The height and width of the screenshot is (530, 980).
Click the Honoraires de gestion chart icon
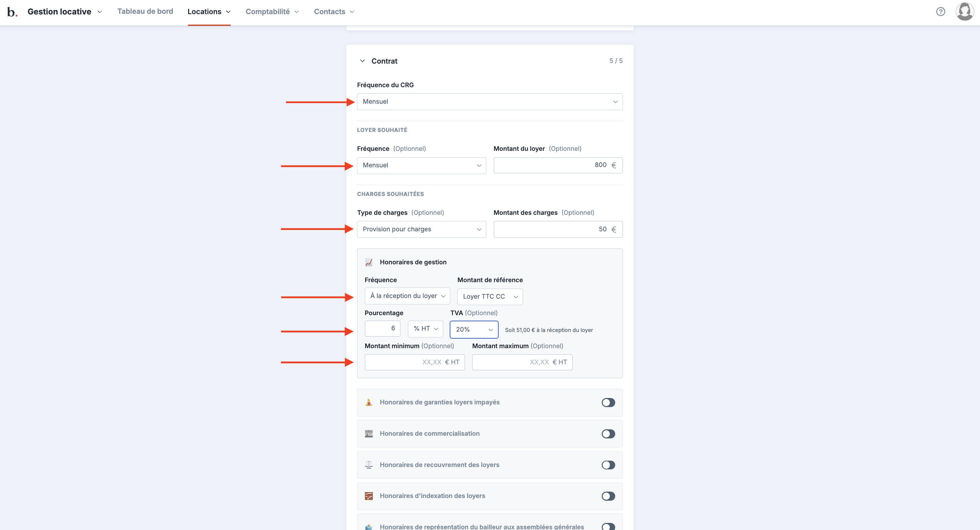369,262
